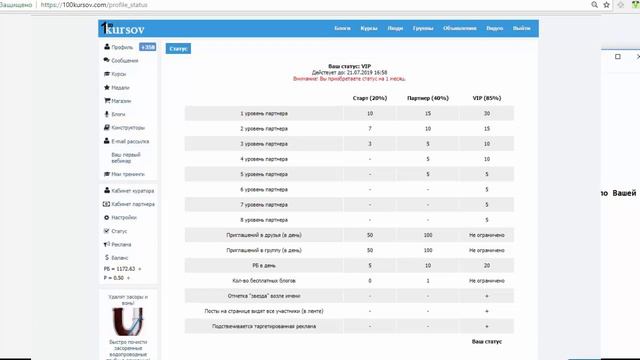Click the 3 уровень партнера row label
The image size is (640, 360).
pyautogui.click(x=264, y=144)
